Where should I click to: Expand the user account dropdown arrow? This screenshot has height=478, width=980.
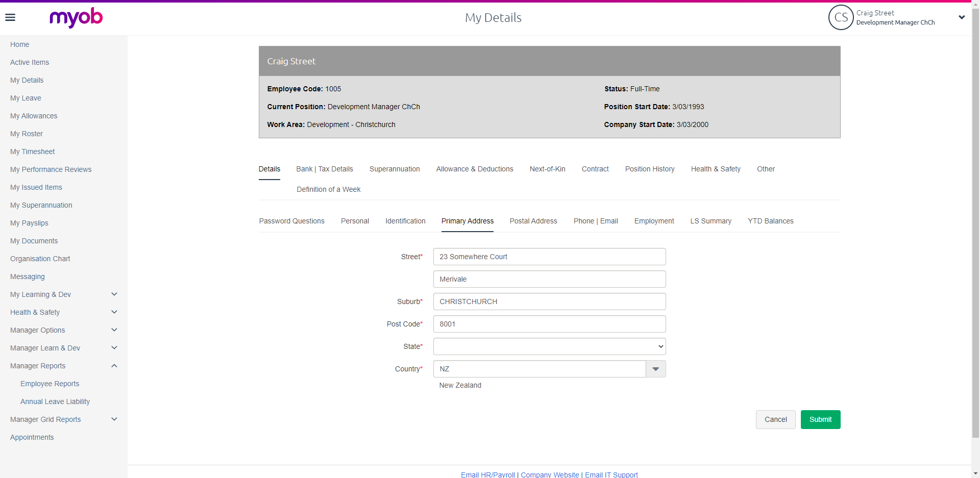(x=962, y=17)
